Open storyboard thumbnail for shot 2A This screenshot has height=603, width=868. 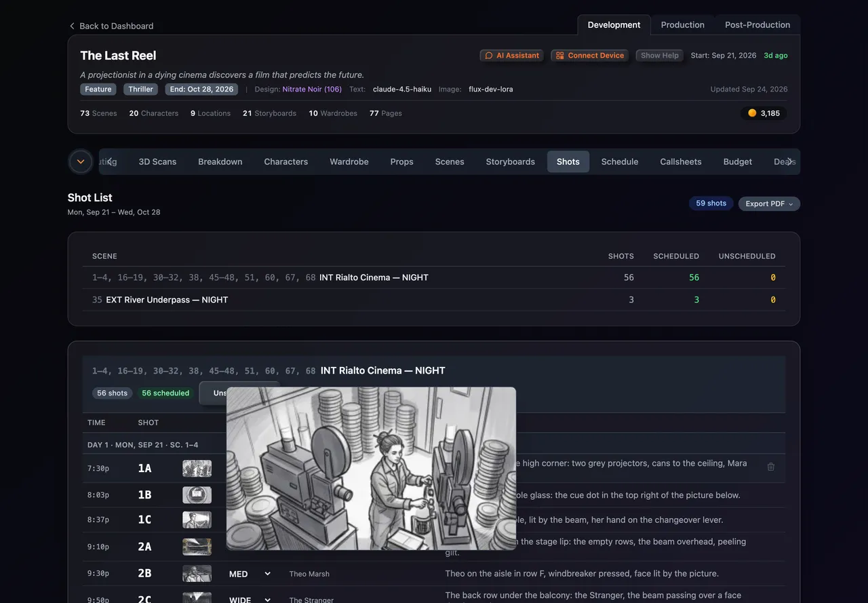point(197,547)
